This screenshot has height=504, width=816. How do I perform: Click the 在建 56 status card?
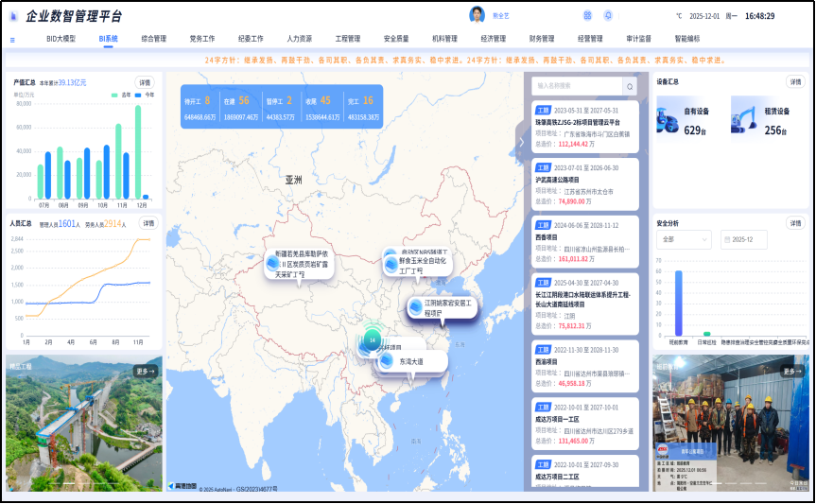pyautogui.click(x=237, y=106)
